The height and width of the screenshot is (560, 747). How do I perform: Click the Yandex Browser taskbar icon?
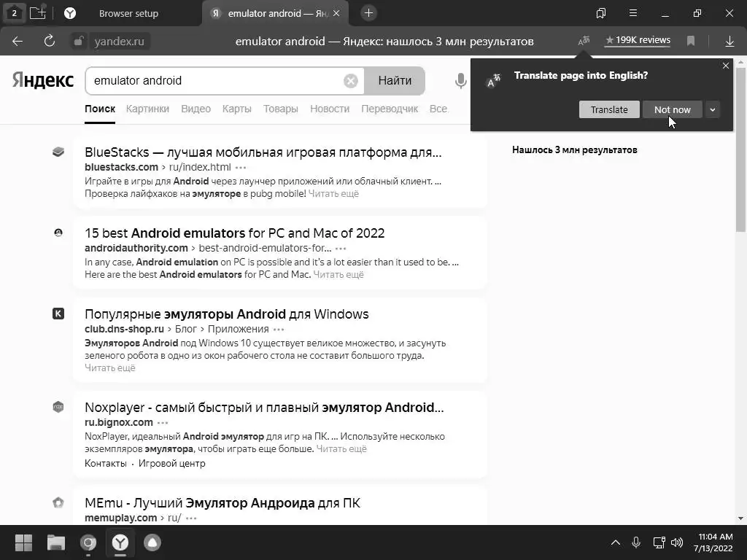click(120, 542)
